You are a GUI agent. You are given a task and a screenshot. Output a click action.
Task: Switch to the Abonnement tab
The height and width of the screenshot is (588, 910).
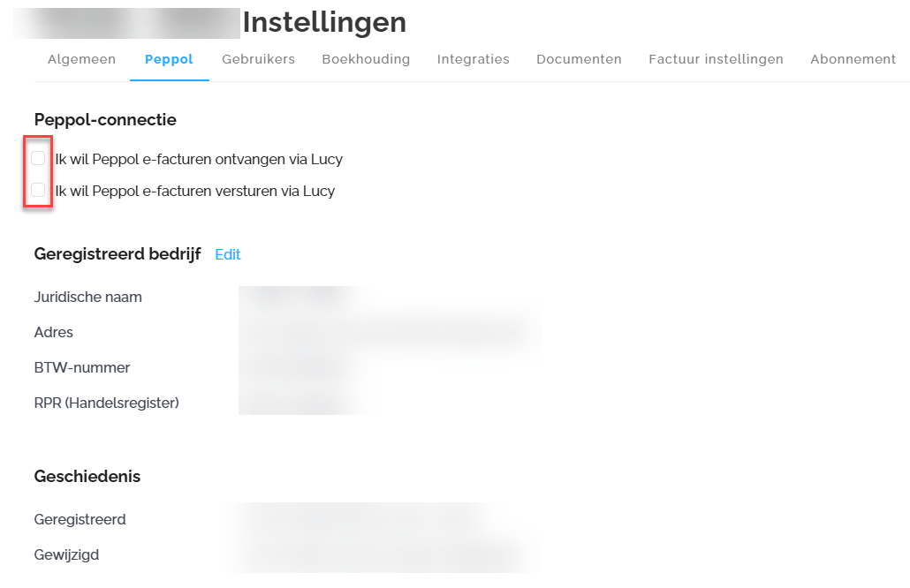853,59
